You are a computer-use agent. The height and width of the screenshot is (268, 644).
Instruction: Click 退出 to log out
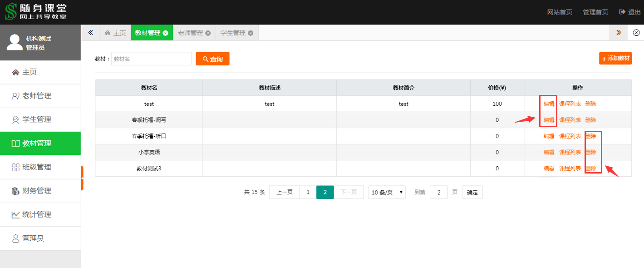630,12
